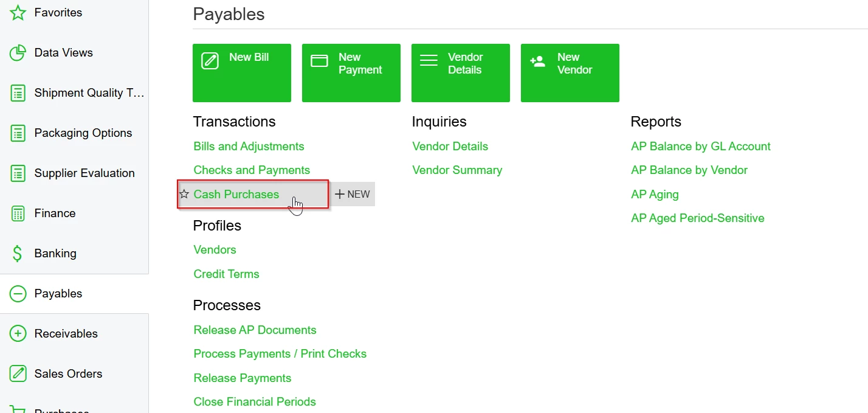Screen dimensions: 868x413
Task: Open Favorites star icon in sidebar
Action: [18, 12]
